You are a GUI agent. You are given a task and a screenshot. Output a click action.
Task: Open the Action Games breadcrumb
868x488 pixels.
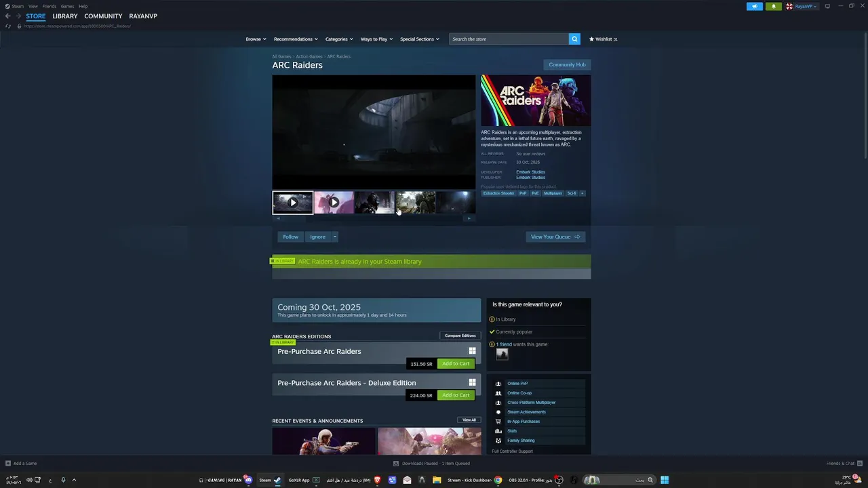point(309,56)
